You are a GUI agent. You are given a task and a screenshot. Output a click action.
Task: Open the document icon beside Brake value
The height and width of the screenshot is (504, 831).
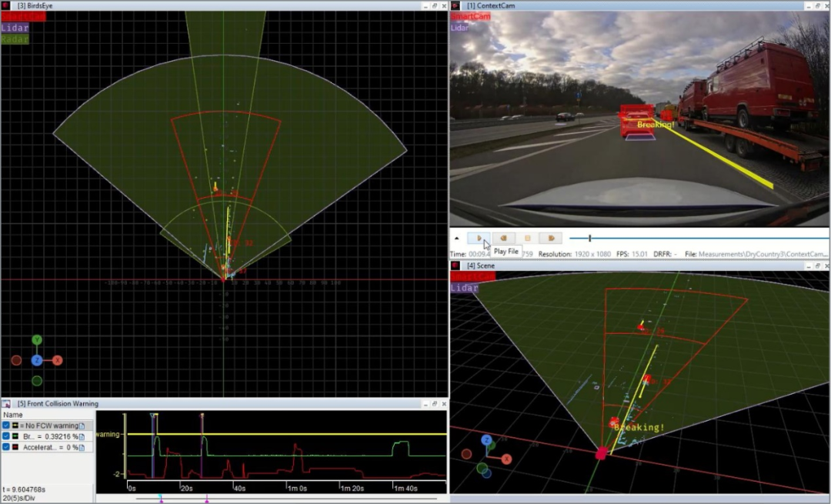point(82,437)
